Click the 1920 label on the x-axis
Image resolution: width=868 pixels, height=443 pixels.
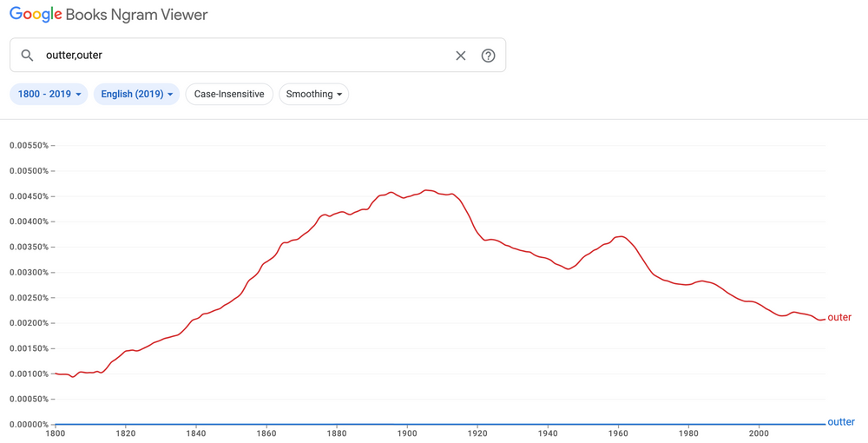click(x=477, y=433)
